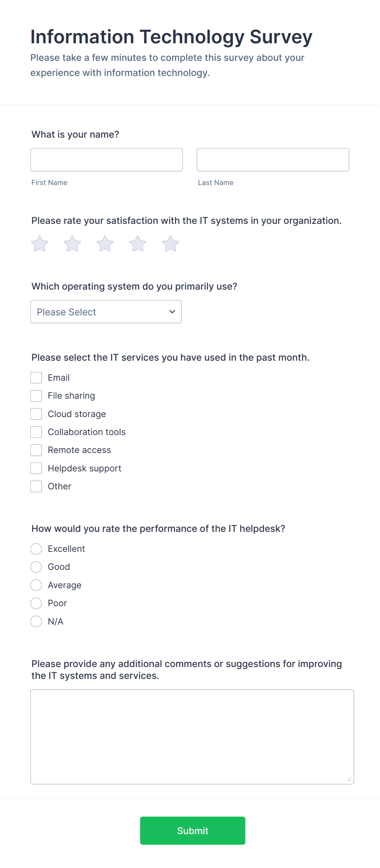Viewport: 380px width, 868px height.
Task: Choose N/A for helpdesk performance
Action: pos(36,621)
